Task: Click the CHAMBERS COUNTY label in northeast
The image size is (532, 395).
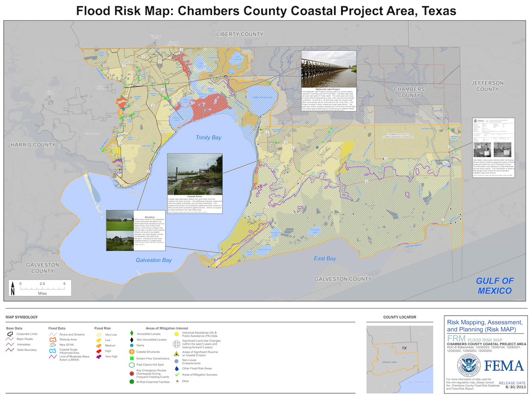Action: coord(409,92)
